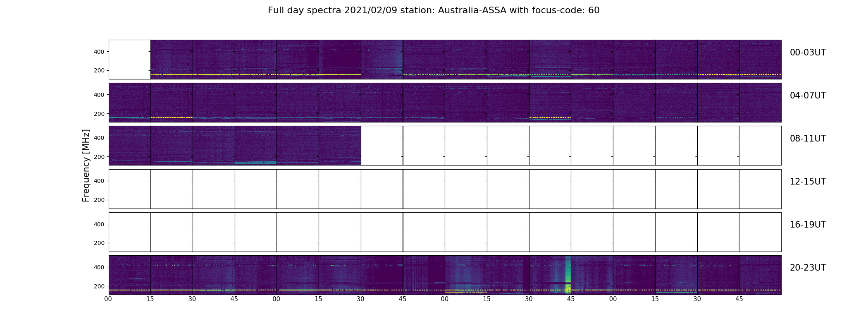The height and width of the screenshot is (331, 868).
Task: Click the 20-23UT row label
Action: tap(808, 268)
